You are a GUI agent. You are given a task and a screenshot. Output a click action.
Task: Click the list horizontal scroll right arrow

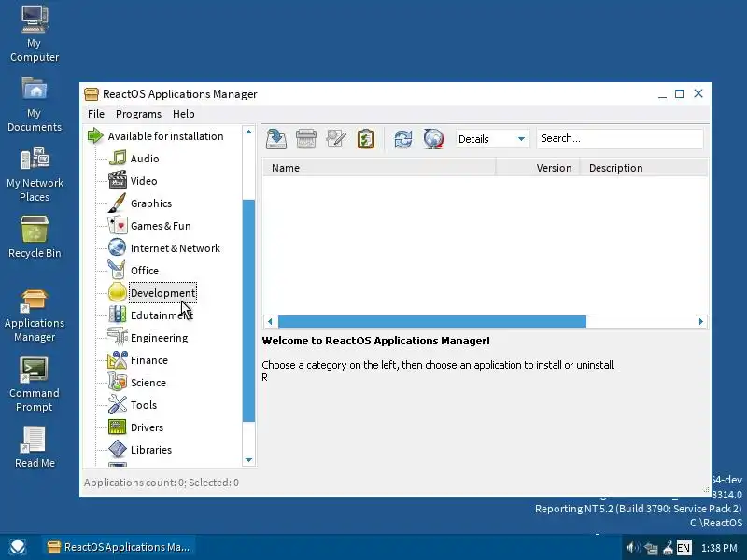coord(701,321)
